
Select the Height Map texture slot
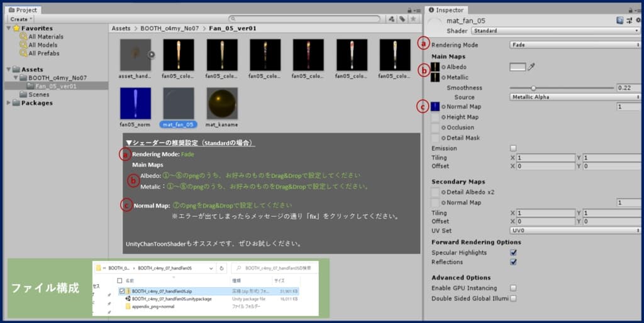[435, 118]
